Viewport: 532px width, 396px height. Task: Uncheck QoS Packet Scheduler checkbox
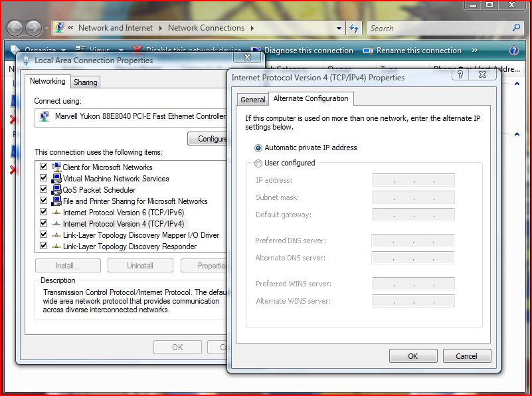click(x=43, y=189)
